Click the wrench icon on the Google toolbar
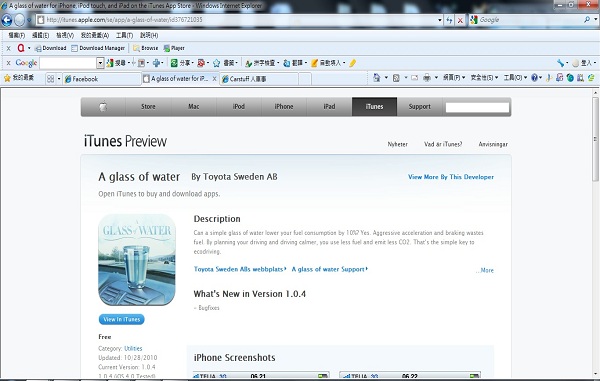The image size is (600, 381). click(x=561, y=63)
